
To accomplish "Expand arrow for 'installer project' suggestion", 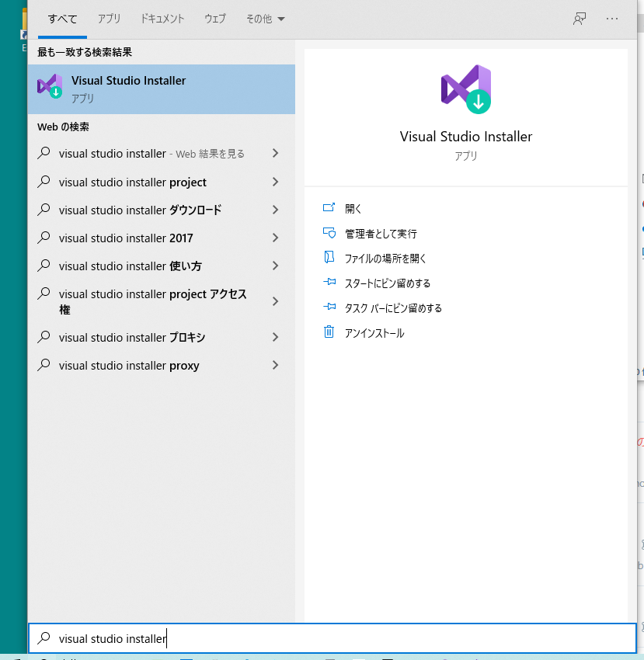I will pyautogui.click(x=276, y=182).
